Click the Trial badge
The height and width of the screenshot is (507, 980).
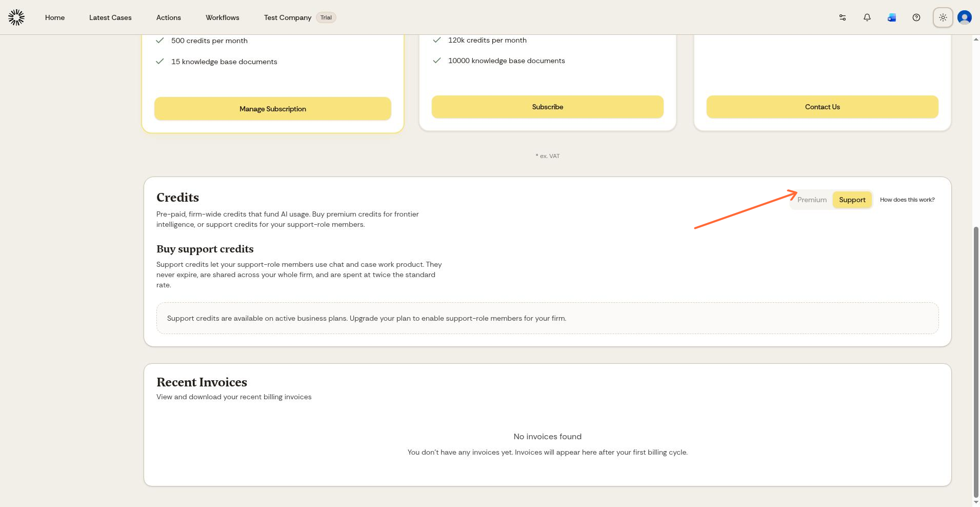coord(326,17)
